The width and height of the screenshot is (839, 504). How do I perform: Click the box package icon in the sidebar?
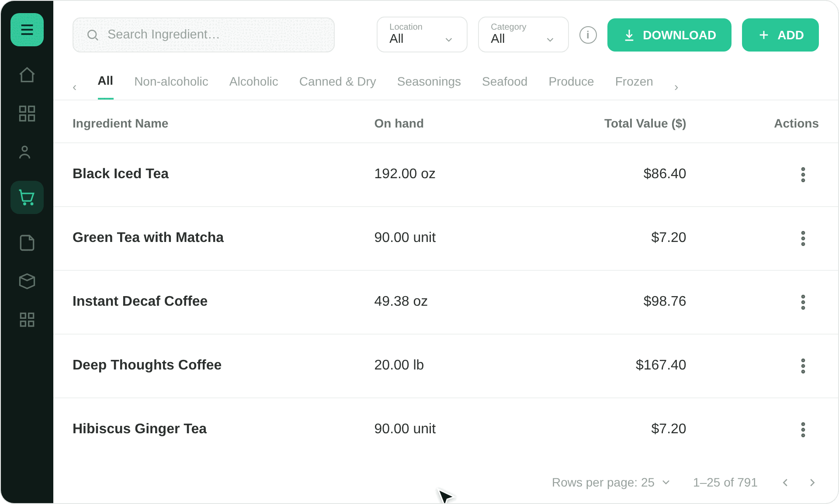[x=27, y=281]
